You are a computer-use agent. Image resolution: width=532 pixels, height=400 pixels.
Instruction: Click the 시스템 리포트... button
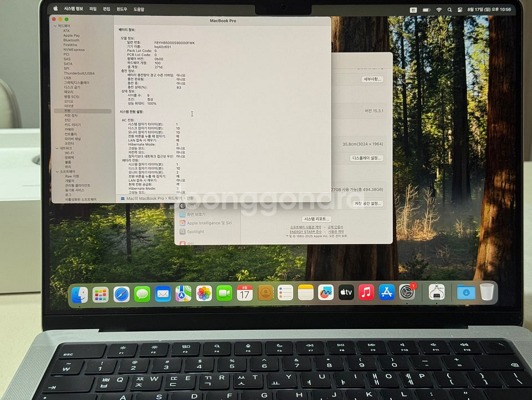316,219
